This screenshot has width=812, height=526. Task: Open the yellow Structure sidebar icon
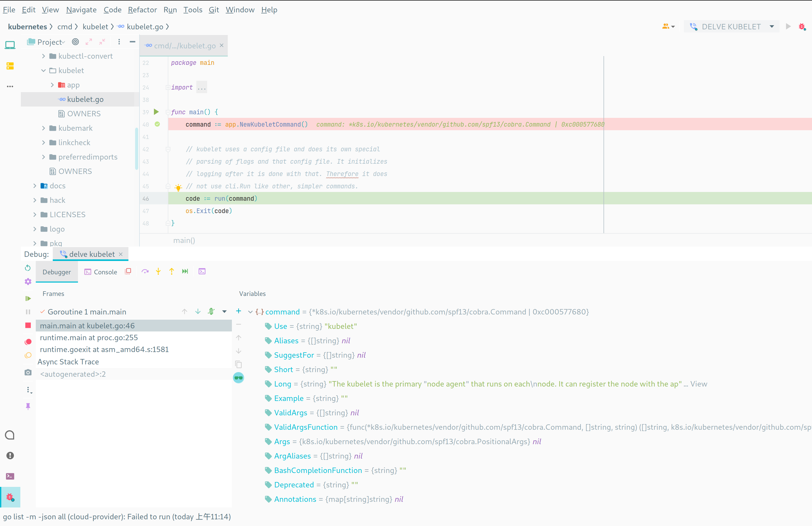[x=10, y=66]
